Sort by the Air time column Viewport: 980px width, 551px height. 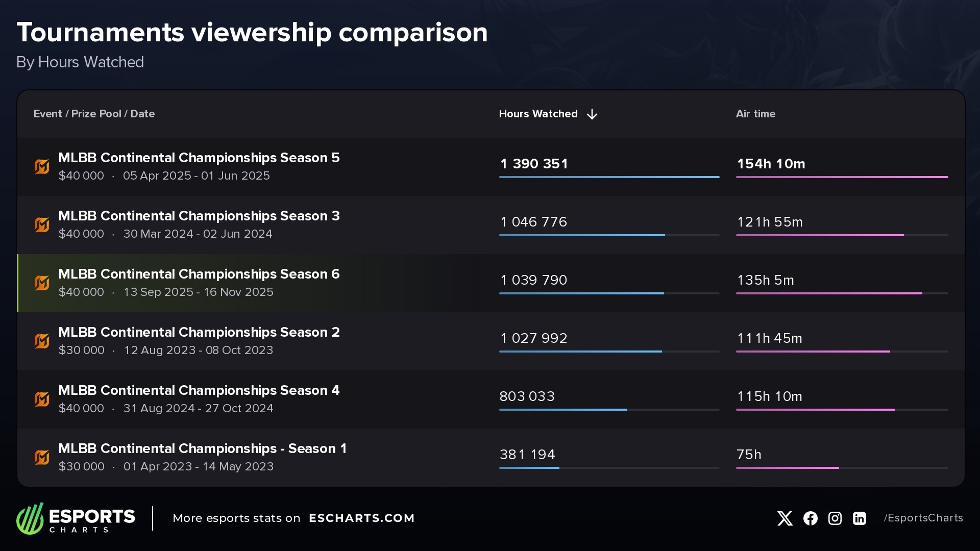click(x=755, y=114)
